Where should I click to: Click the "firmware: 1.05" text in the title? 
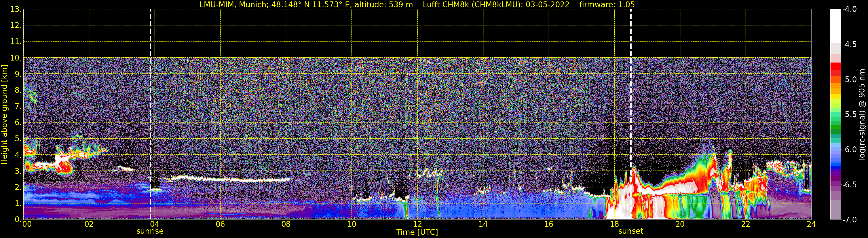tap(607, 5)
